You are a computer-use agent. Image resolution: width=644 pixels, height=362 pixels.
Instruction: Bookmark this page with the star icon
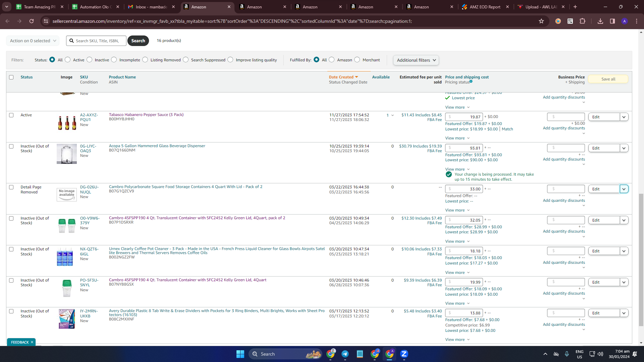click(541, 21)
